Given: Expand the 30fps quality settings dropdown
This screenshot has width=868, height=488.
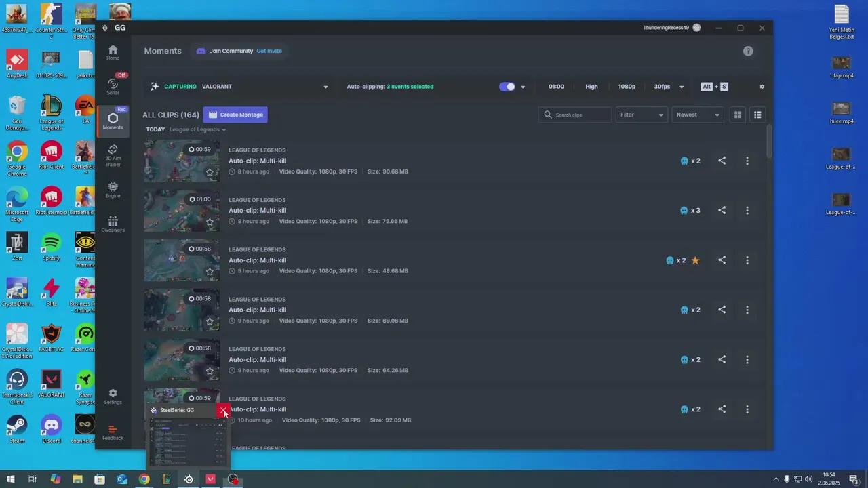Looking at the screenshot, I should point(682,87).
